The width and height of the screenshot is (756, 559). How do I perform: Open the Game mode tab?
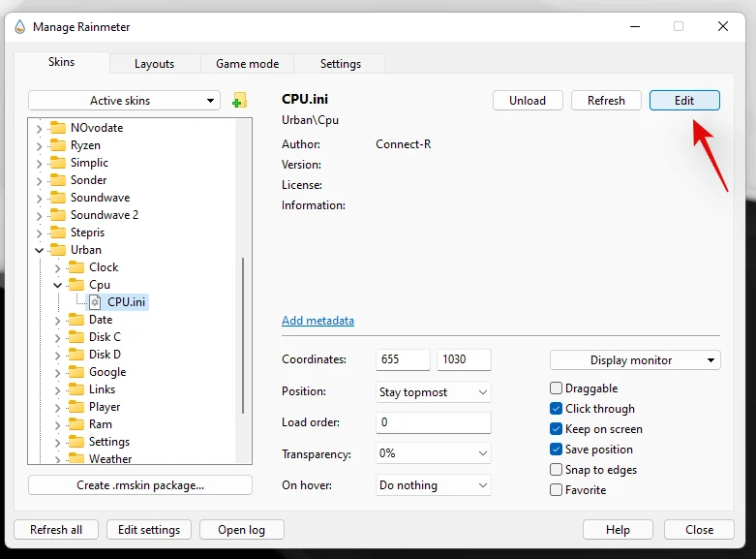tap(248, 64)
